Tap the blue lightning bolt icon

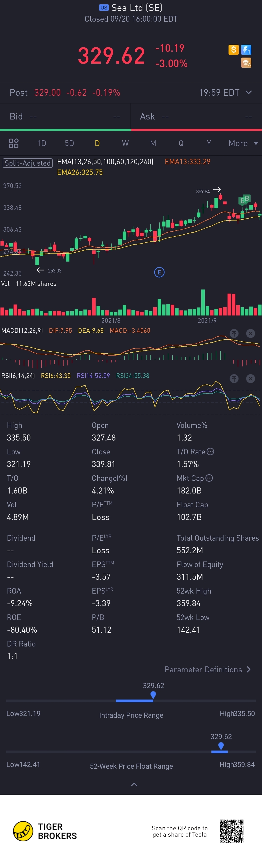[x=246, y=50]
